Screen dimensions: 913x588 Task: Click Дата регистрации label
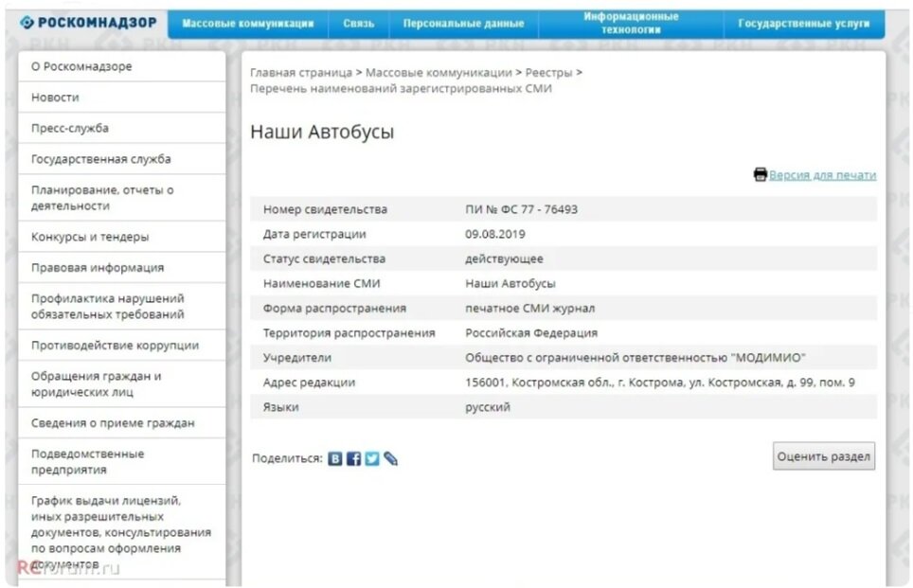click(x=314, y=234)
